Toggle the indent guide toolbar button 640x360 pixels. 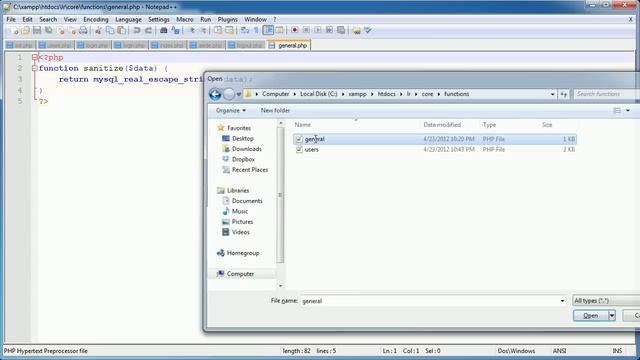coord(268,30)
